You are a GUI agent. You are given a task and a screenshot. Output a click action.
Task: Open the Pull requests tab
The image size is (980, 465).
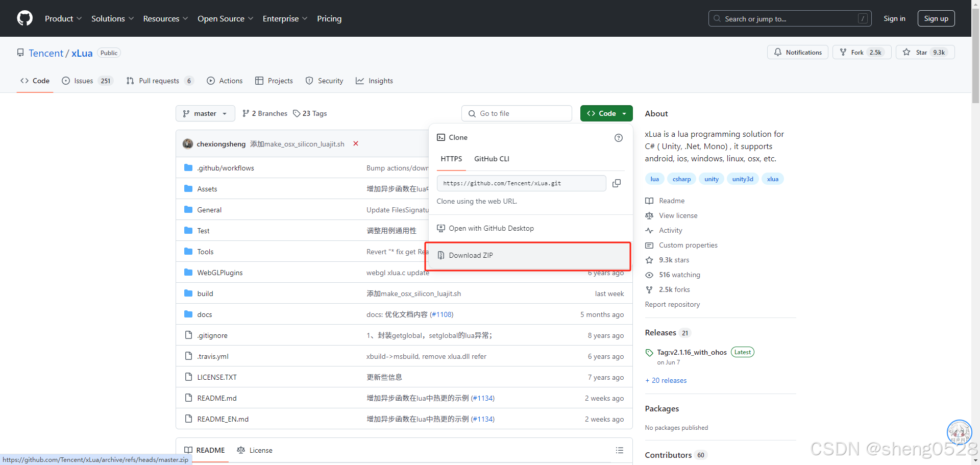160,81
